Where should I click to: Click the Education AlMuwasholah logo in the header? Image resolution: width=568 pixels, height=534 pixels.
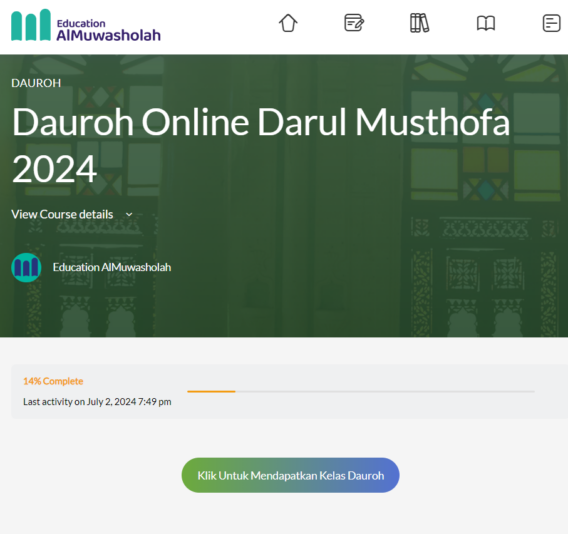[x=86, y=25]
